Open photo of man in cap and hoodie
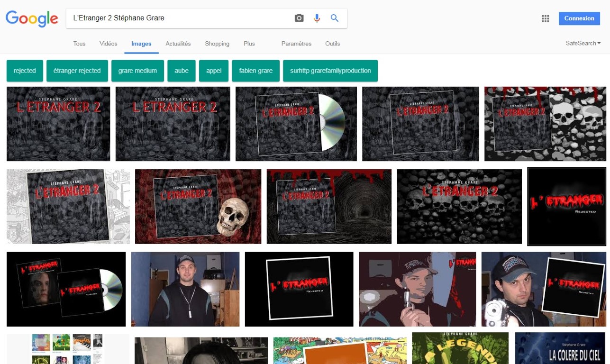Screen dimensions: 610x364 pos(185,289)
